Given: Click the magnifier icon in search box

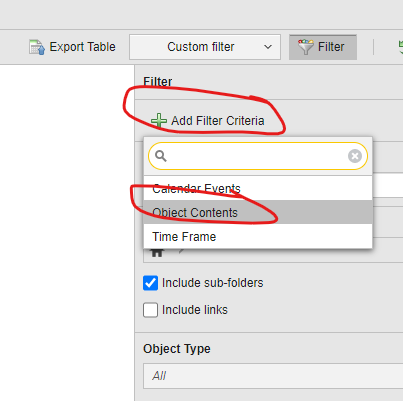Looking at the screenshot, I should [161, 156].
